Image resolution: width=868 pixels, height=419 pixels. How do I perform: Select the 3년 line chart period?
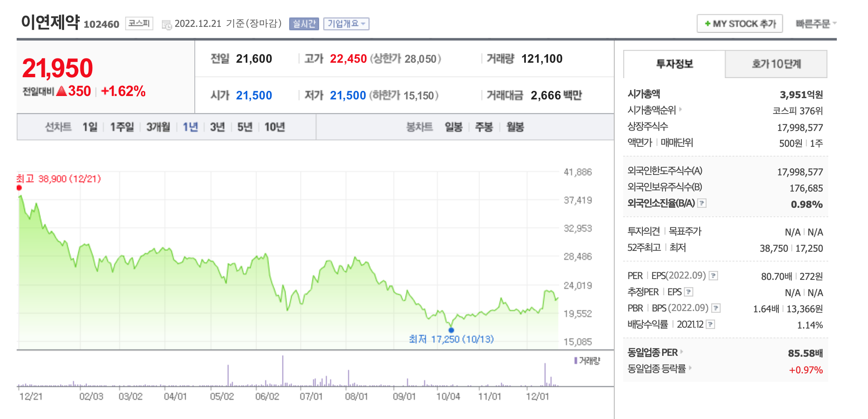[x=217, y=127]
